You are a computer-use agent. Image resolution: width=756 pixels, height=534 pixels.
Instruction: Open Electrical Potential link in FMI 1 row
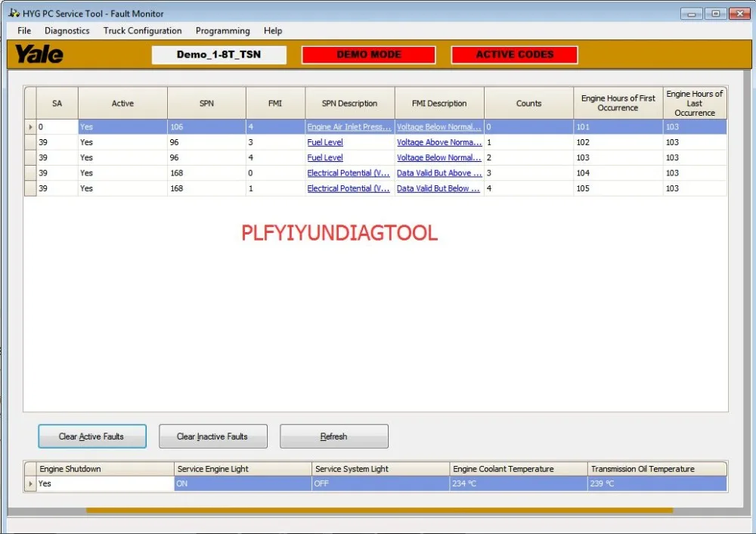point(348,188)
